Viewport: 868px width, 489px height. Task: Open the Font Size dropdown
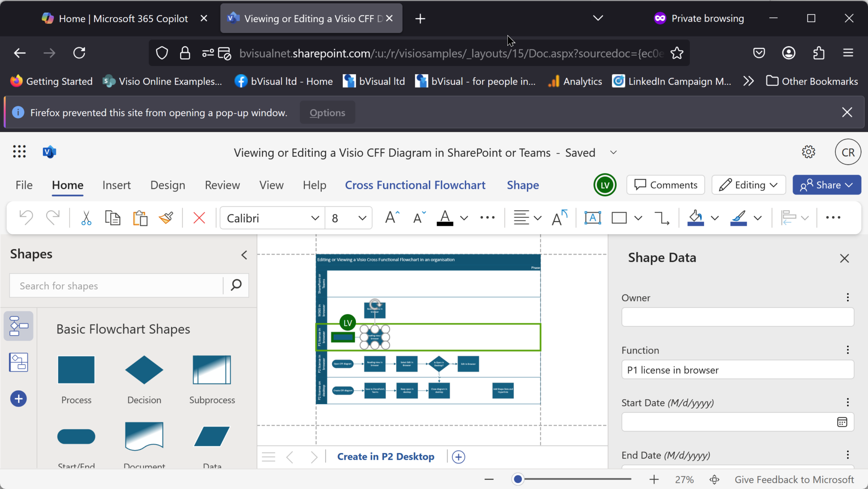click(x=362, y=217)
